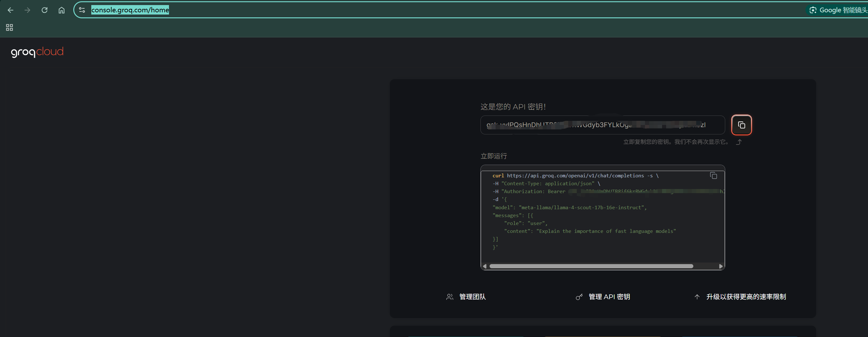Reload the page with refresh icon
The image size is (868, 337).
point(45,10)
